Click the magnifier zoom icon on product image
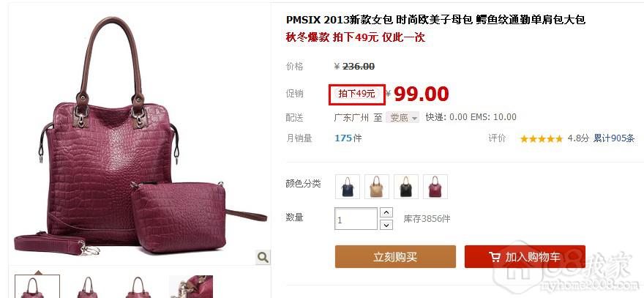 coord(263,257)
